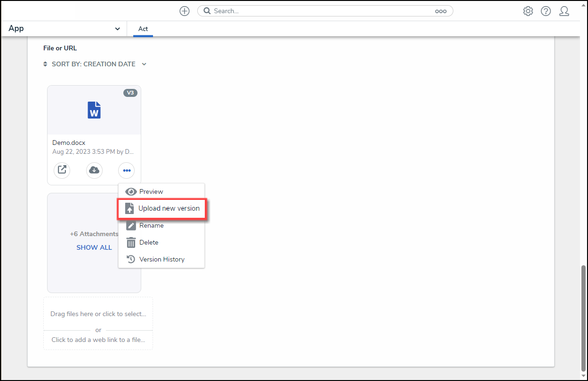
Task: Download Demo.docx via the cloud icon
Action: [94, 170]
